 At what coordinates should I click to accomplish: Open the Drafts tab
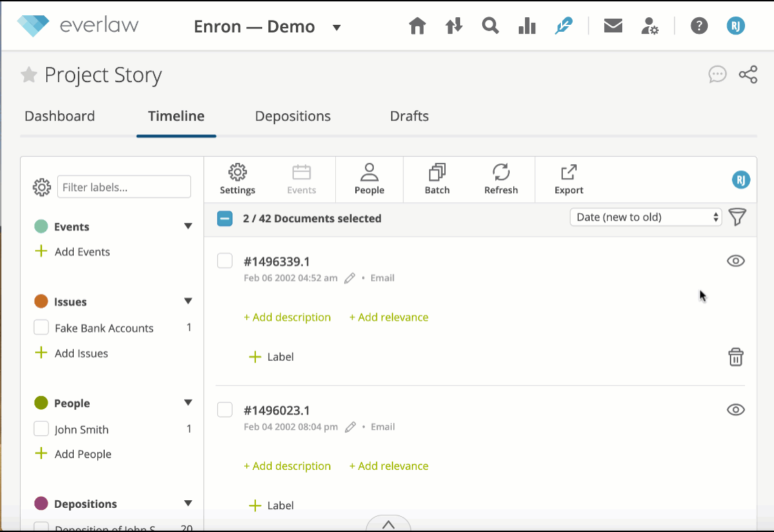tap(409, 116)
